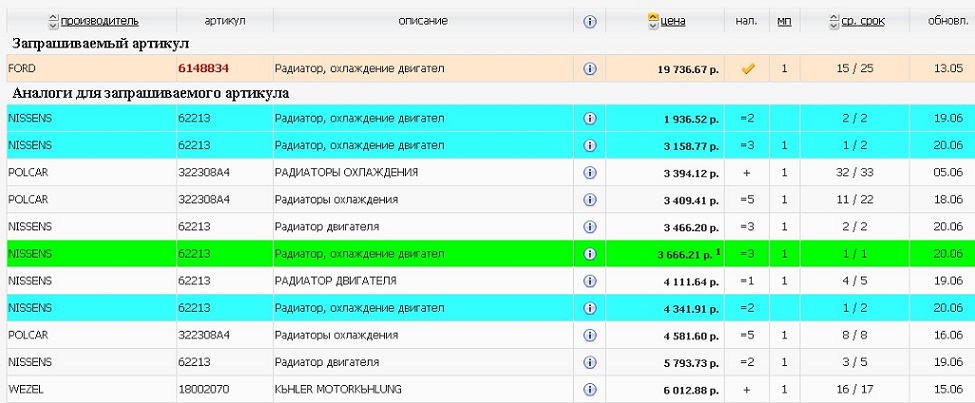Click POLCAR in the 3 394.12 р. row
This screenshot has height=403, width=975.
click(x=28, y=172)
